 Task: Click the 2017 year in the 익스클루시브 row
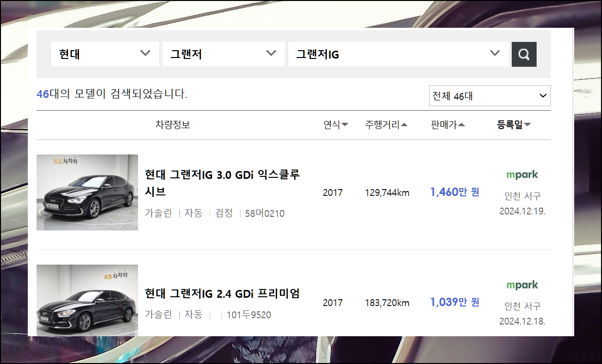[333, 193]
